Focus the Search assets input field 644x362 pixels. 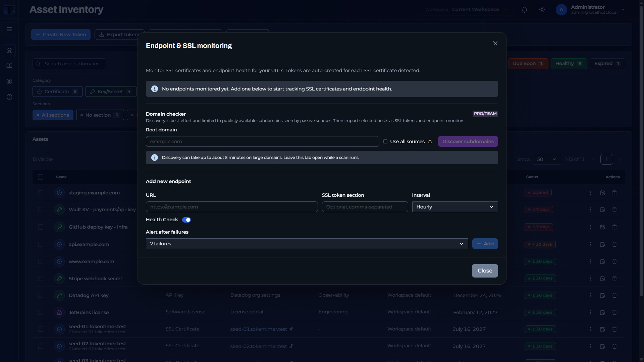[69, 64]
